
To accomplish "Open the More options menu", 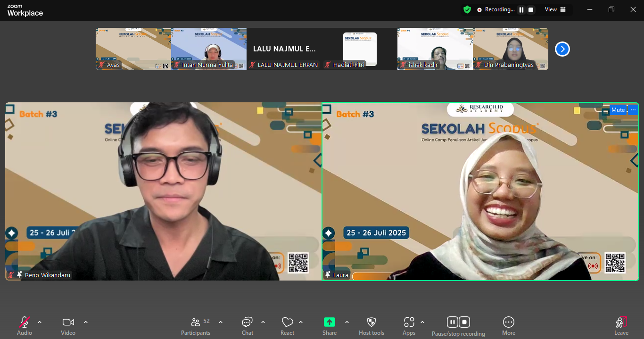I will [x=509, y=326].
